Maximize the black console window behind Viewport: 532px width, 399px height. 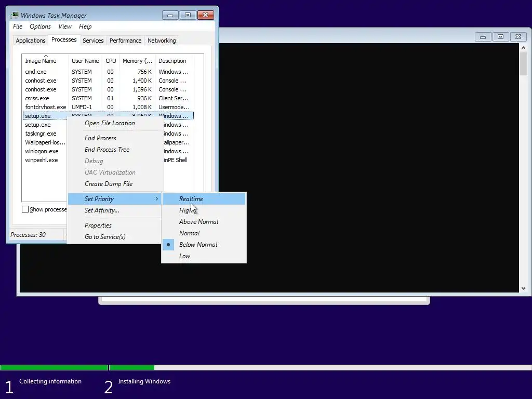click(500, 37)
